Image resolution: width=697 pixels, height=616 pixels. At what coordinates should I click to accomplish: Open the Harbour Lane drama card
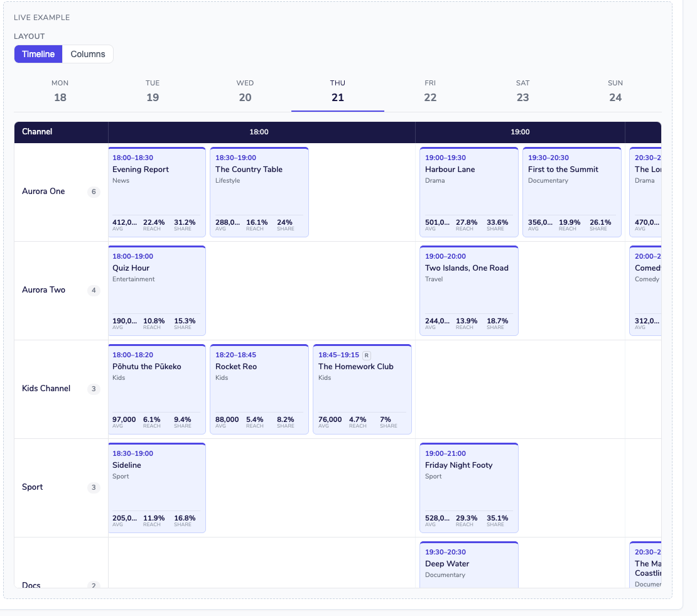point(469,192)
